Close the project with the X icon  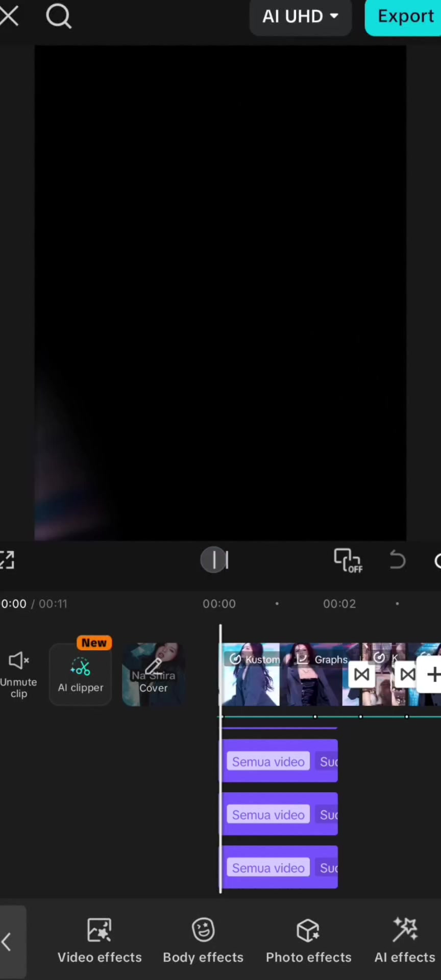tap(9, 16)
